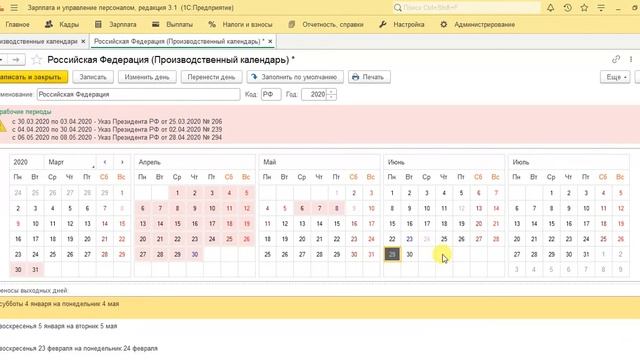This screenshot has height=360, width=640.
Task: Click the Код field
Action: (271, 94)
